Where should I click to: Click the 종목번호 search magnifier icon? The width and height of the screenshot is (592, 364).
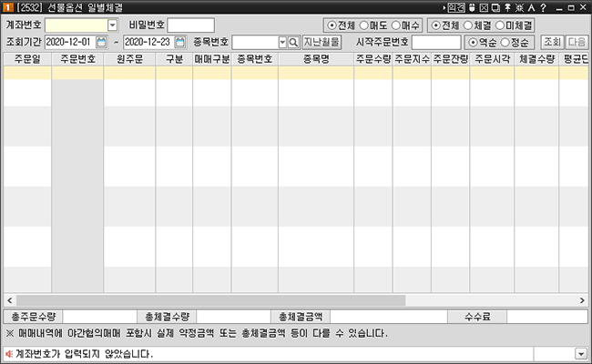point(293,43)
